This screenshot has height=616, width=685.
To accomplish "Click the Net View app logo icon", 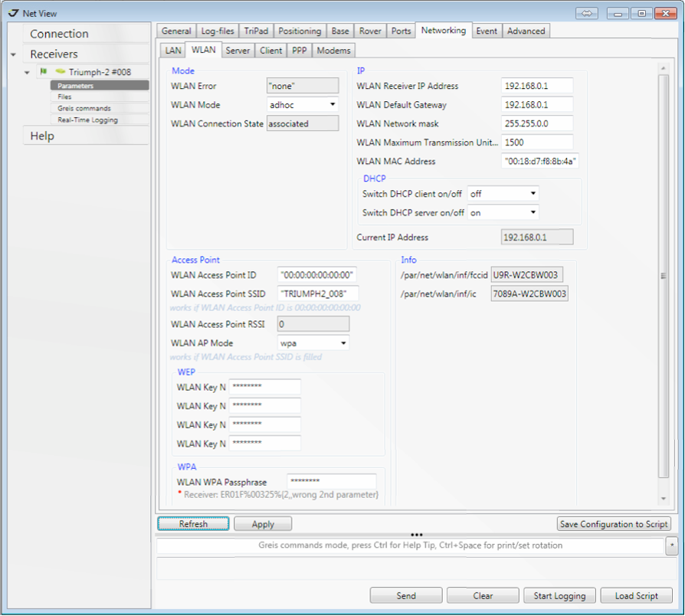I will 13,13.
